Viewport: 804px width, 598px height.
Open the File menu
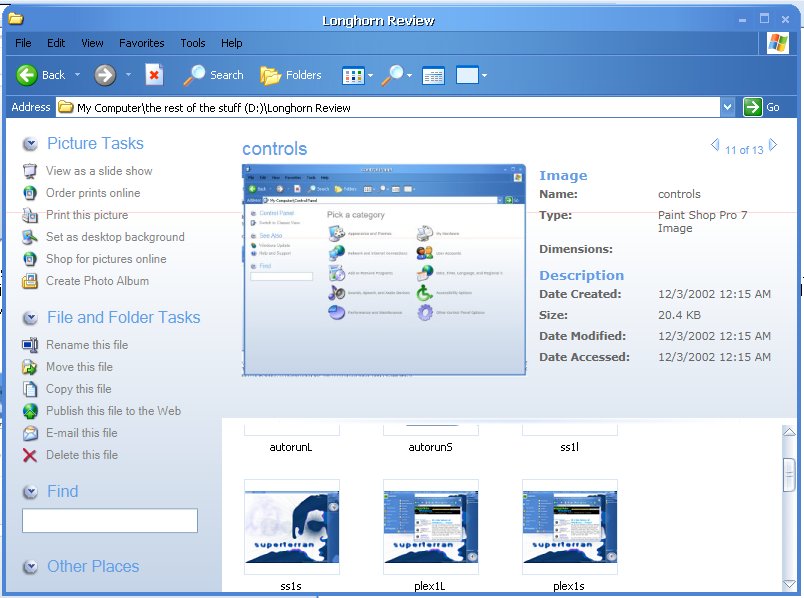click(x=23, y=43)
